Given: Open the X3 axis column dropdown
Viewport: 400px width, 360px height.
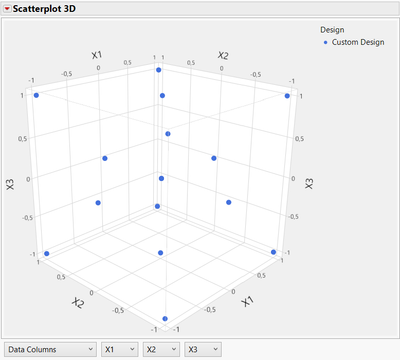Looking at the screenshot, I should [x=203, y=349].
